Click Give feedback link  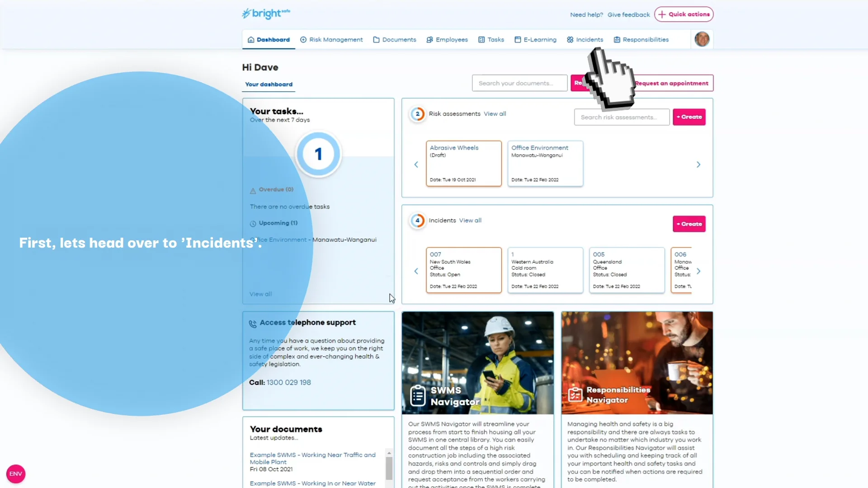pyautogui.click(x=628, y=15)
